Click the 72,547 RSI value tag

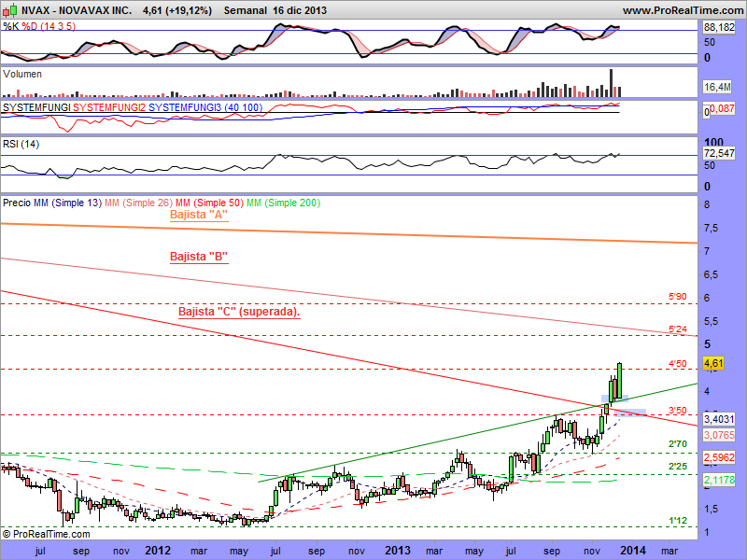click(719, 153)
